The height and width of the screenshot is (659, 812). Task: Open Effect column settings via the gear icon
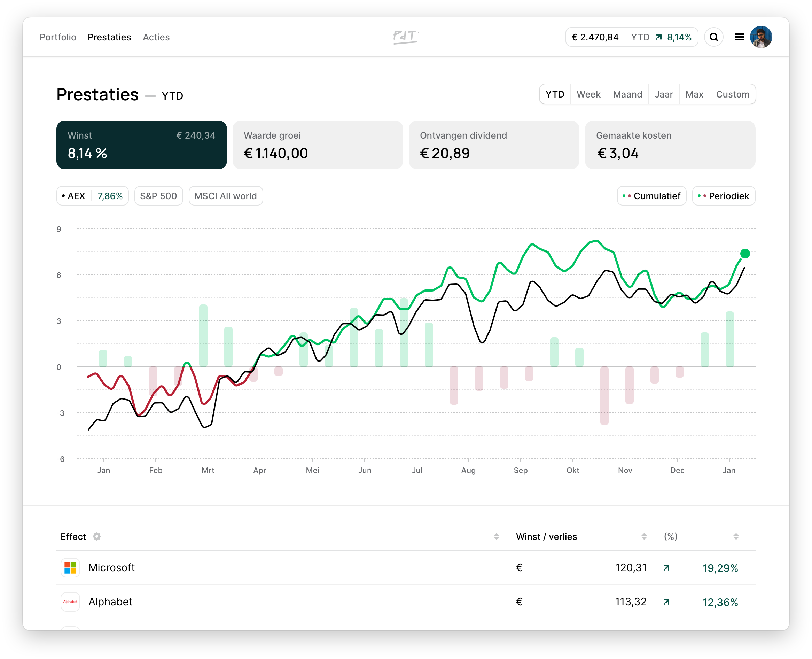tap(97, 536)
